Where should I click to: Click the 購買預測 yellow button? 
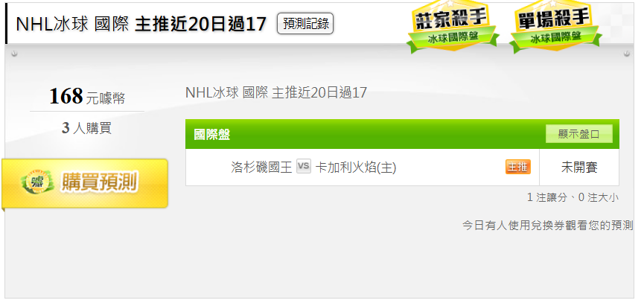[85, 183]
